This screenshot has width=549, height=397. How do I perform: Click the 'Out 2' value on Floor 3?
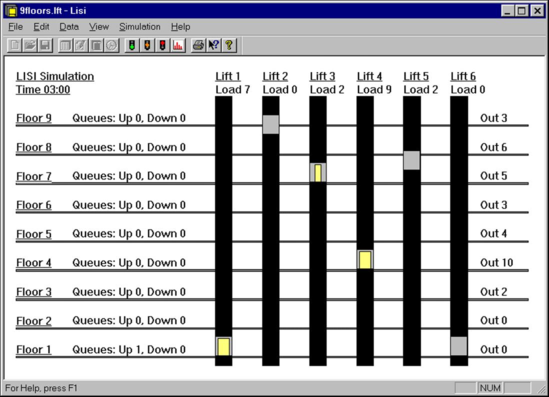(494, 292)
